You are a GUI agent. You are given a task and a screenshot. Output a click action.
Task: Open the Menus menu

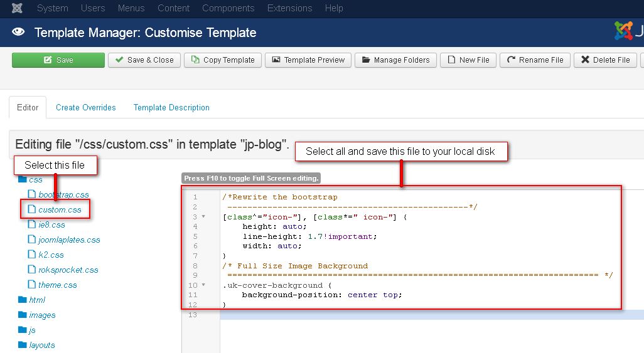(131, 8)
